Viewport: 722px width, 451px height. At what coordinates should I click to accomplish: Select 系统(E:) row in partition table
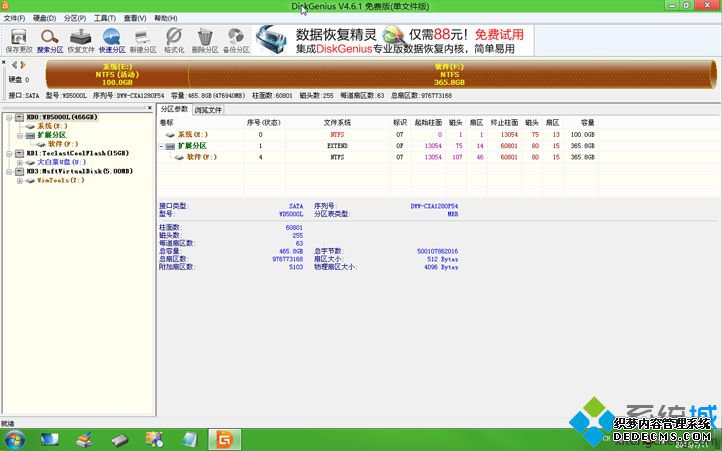(x=378, y=135)
